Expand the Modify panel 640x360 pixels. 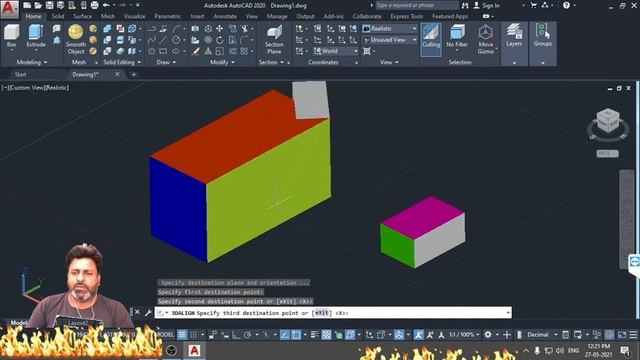pos(222,62)
